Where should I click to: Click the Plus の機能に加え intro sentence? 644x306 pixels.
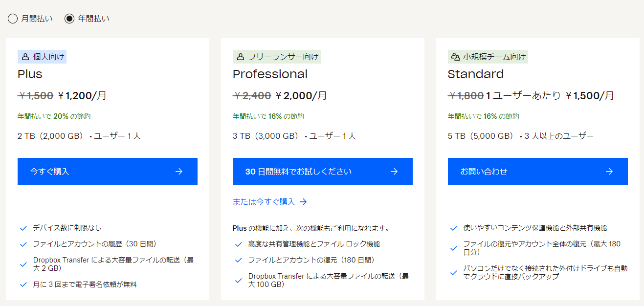click(x=311, y=228)
